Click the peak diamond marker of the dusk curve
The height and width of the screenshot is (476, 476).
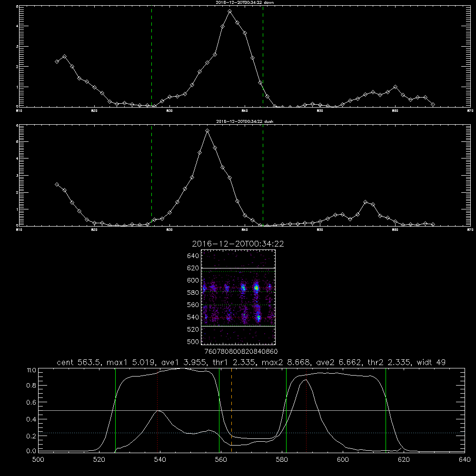(208, 131)
